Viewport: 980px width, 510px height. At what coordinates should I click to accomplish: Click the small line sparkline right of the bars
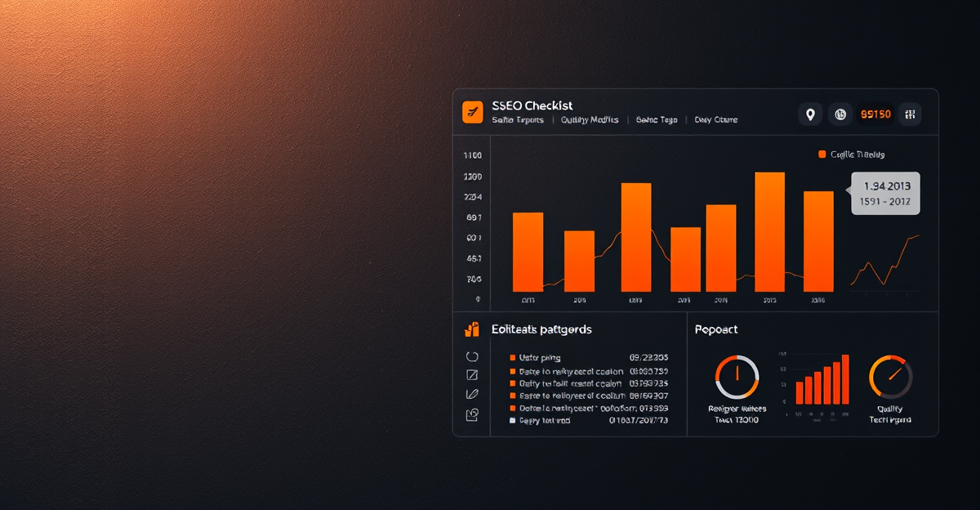click(884, 260)
